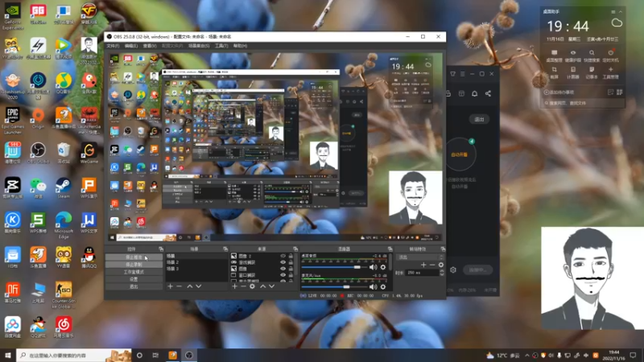Pop out the 混音器 dock panel
644x362 pixels.
[390, 249]
